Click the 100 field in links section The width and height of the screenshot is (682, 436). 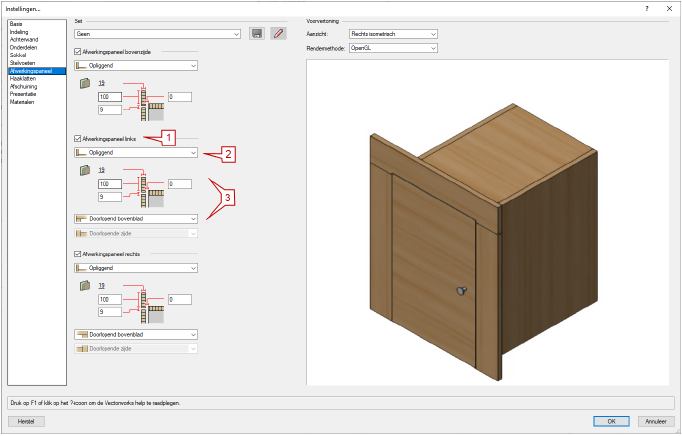click(110, 184)
